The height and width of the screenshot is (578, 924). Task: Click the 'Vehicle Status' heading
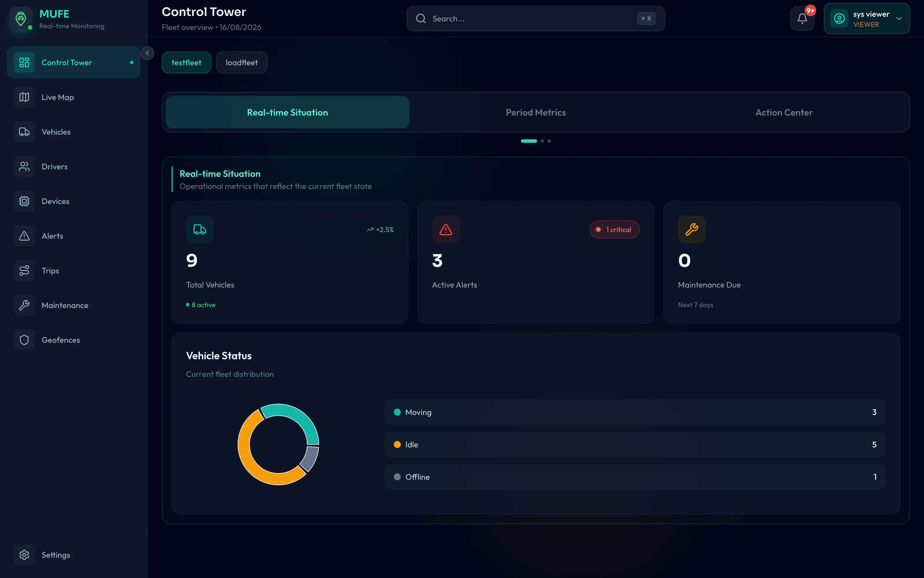coord(219,355)
